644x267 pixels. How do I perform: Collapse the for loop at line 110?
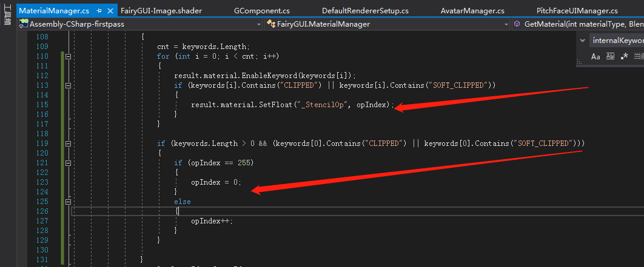pos(68,56)
